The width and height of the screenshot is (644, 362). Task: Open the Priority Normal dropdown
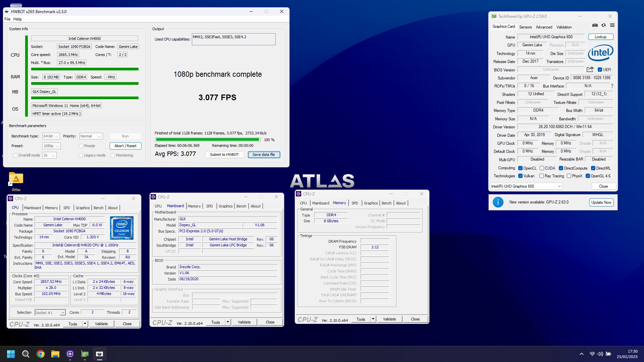pyautogui.click(x=91, y=136)
